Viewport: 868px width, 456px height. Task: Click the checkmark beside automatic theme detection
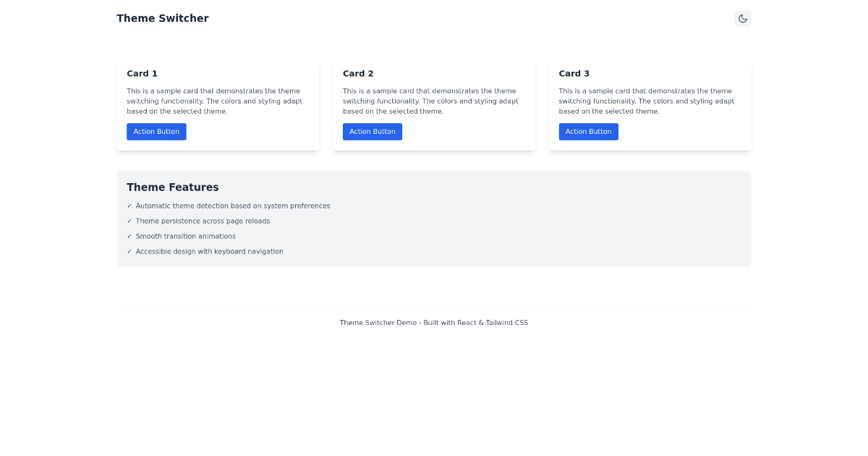(x=129, y=206)
